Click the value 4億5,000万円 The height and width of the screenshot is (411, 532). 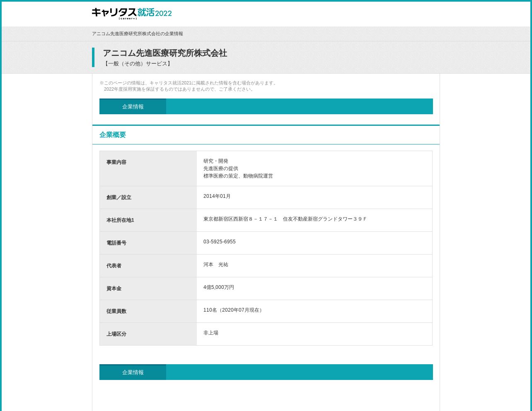[219, 287]
